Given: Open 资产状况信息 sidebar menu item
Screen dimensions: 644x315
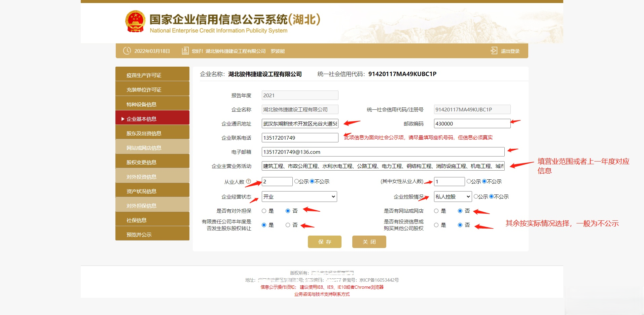Looking at the screenshot, I should coord(152,190).
